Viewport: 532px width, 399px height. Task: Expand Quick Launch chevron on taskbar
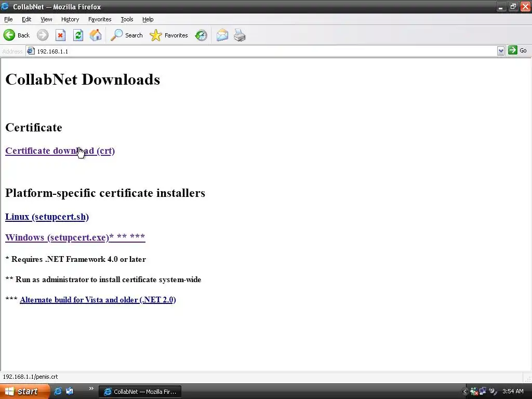(x=91, y=389)
